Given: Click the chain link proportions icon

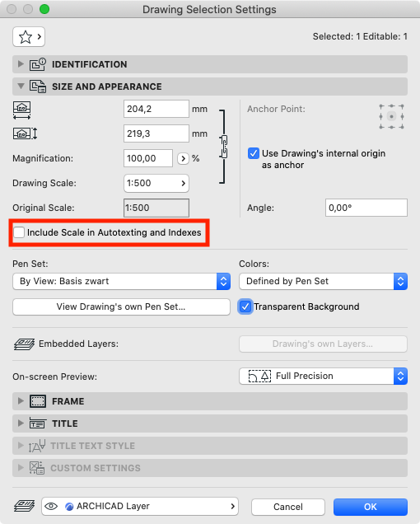Looking at the screenshot, I should coord(224,147).
